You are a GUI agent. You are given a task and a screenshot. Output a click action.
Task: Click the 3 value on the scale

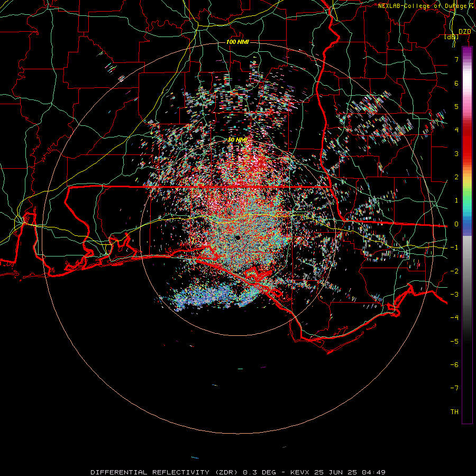456,153
